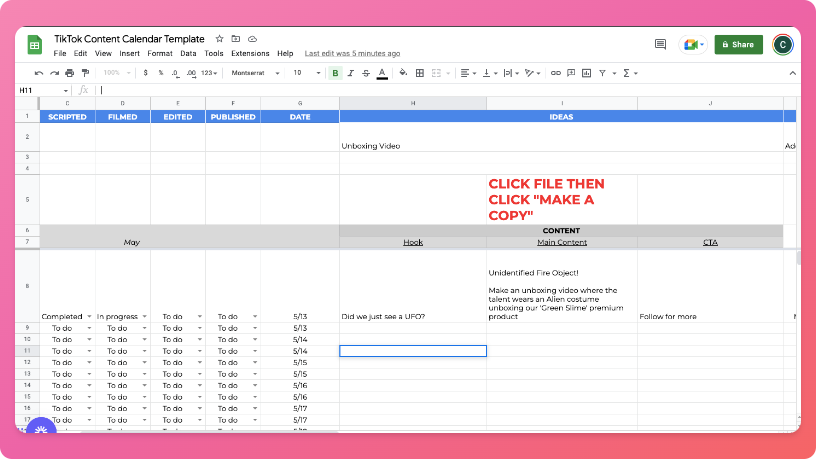Format as percent icon
816x459 pixels.
161,73
